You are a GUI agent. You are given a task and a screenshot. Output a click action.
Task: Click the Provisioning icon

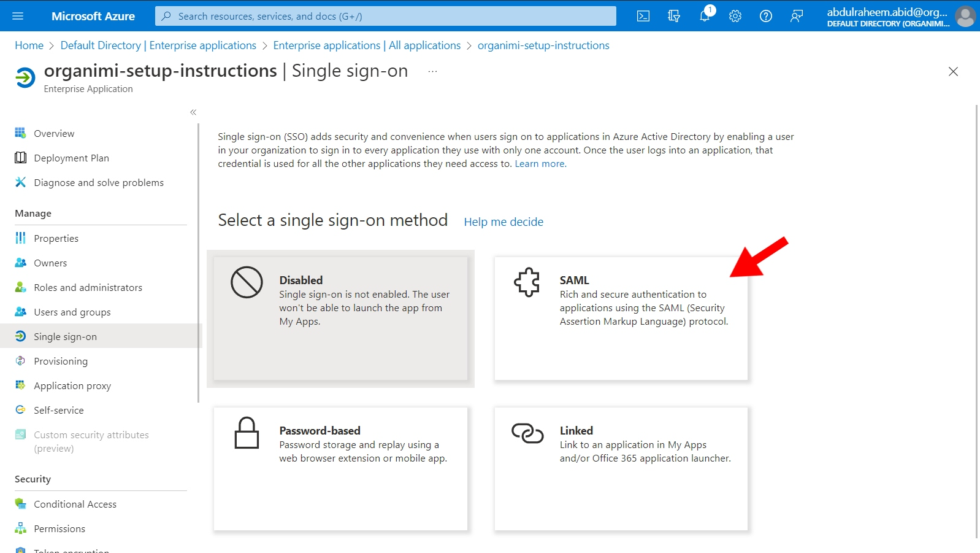[20, 361]
